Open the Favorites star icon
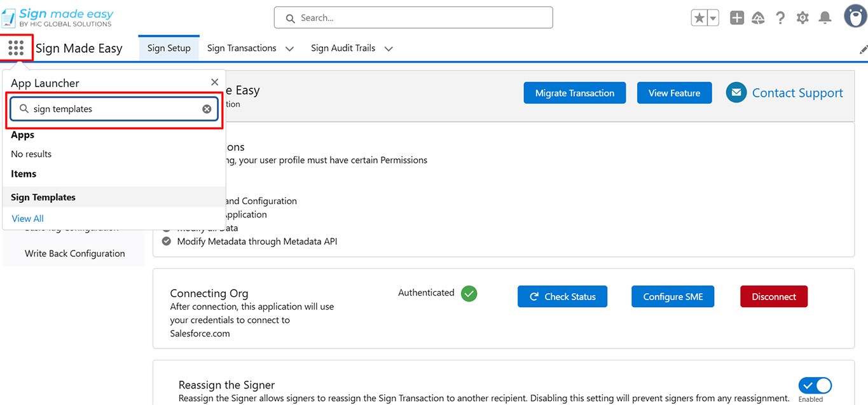The width and height of the screenshot is (868, 405). [699, 18]
